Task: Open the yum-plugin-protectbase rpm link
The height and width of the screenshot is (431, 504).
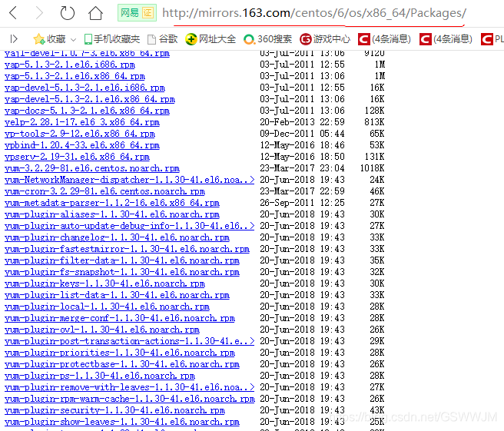Action: coord(122,364)
